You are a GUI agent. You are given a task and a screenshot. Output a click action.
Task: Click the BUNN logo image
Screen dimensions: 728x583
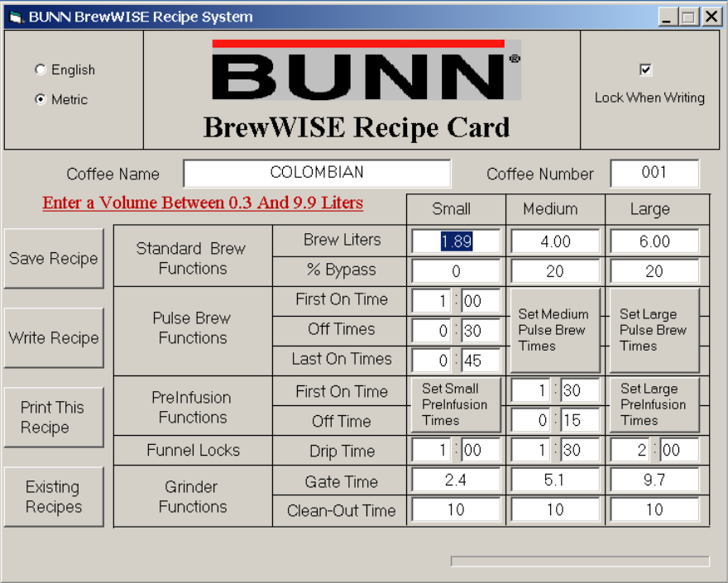click(366, 69)
